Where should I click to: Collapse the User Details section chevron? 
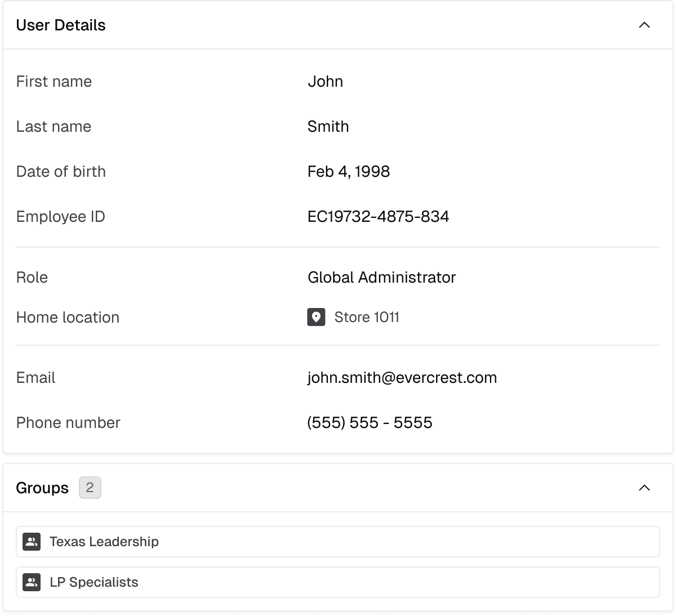tap(644, 25)
